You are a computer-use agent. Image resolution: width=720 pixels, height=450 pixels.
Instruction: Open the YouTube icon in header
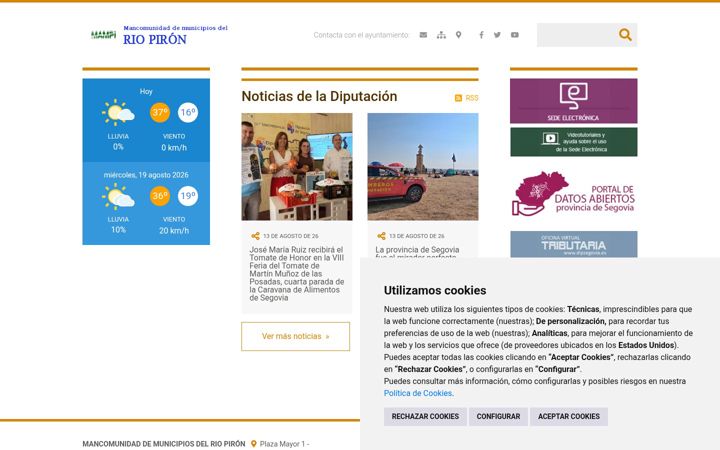coord(515,35)
